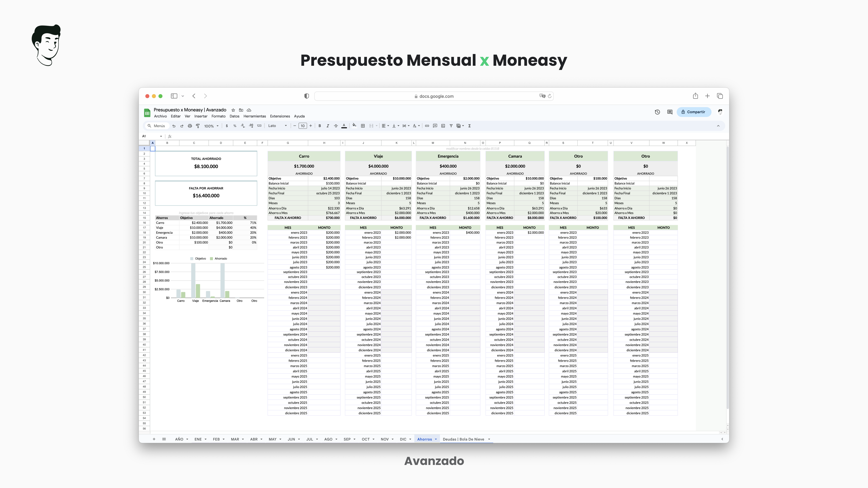Select the Carro header cell
This screenshot has width=868, height=488.
tap(304, 156)
